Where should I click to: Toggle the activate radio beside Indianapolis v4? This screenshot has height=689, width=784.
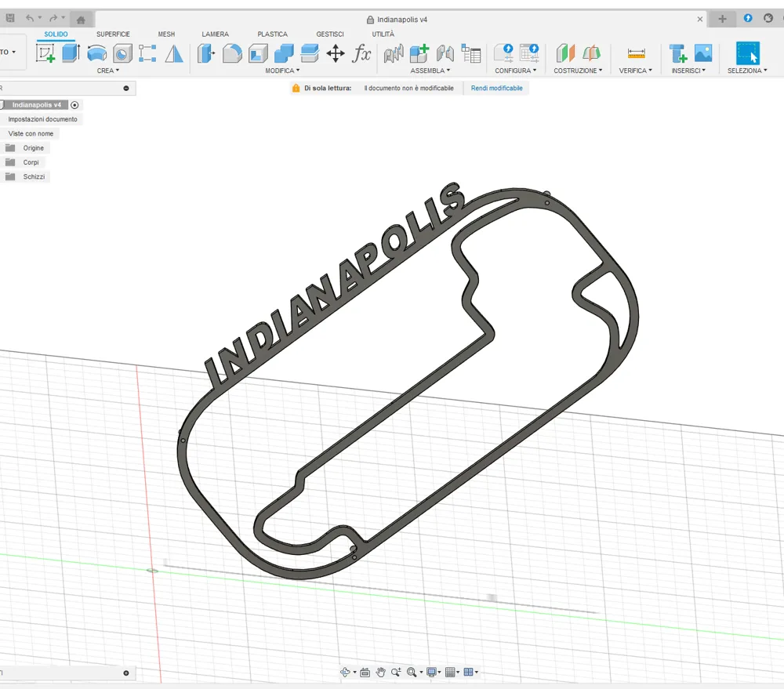pyautogui.click(x=74, y=105)
